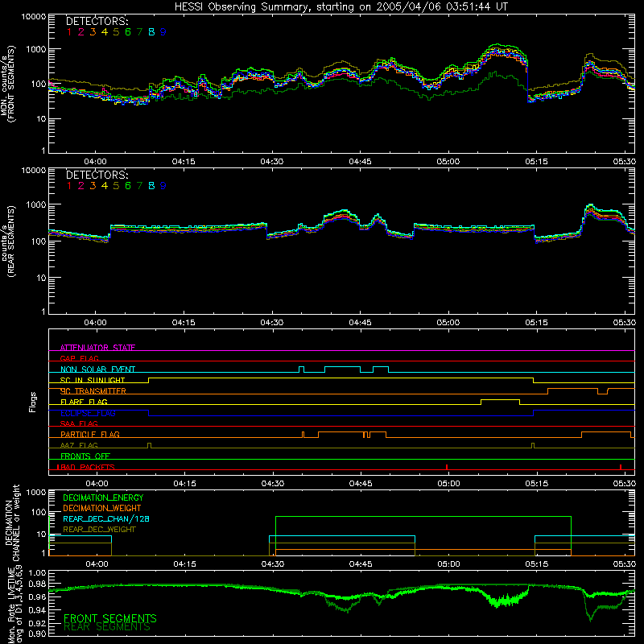Select detector 4 in the front segments legend

(105, 32)
